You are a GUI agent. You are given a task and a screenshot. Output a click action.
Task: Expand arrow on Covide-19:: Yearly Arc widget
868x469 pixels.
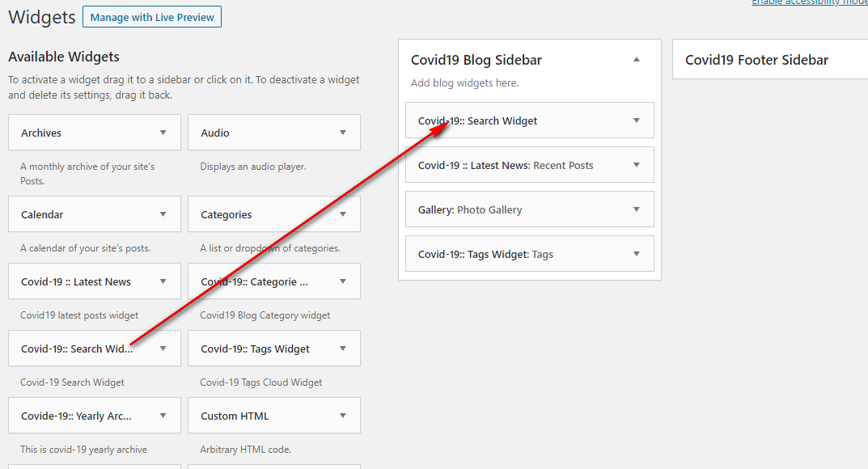coord(163,416)
